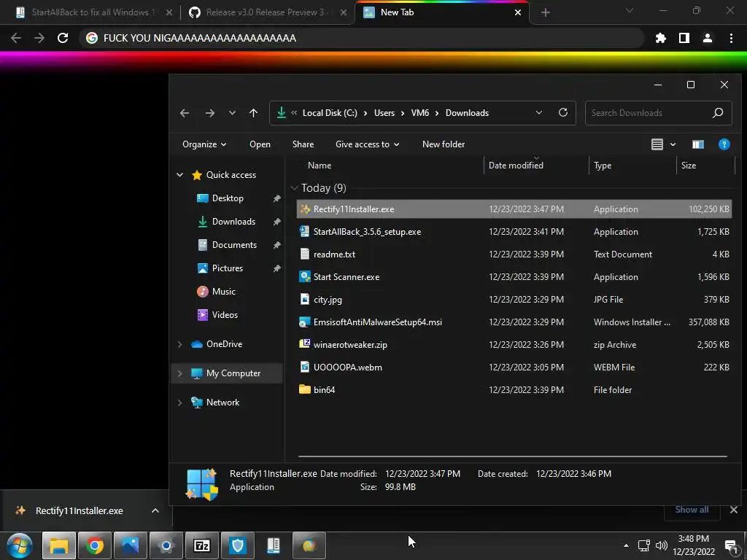Toggle Chrome side panel icon

click(x=684, y=38)
